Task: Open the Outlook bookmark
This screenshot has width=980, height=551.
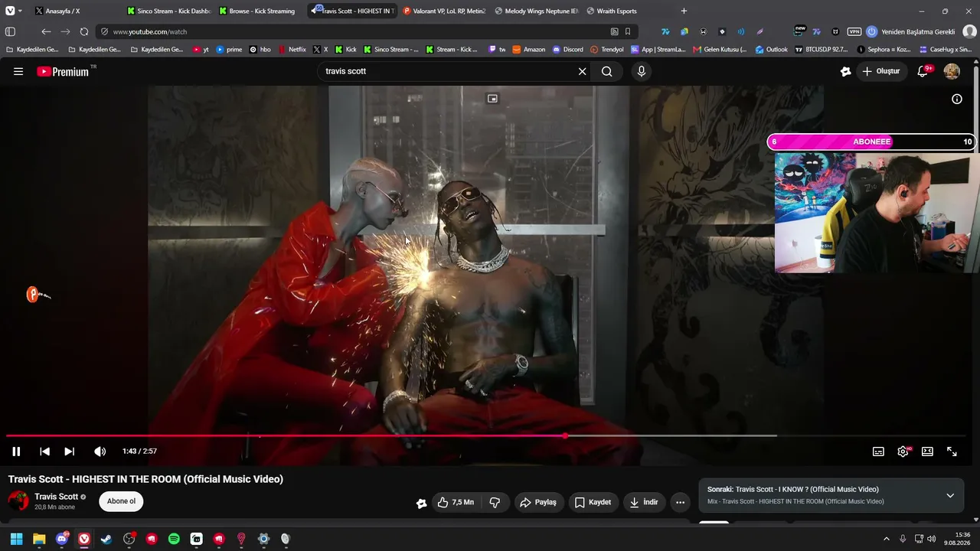Action: [771, 49]
